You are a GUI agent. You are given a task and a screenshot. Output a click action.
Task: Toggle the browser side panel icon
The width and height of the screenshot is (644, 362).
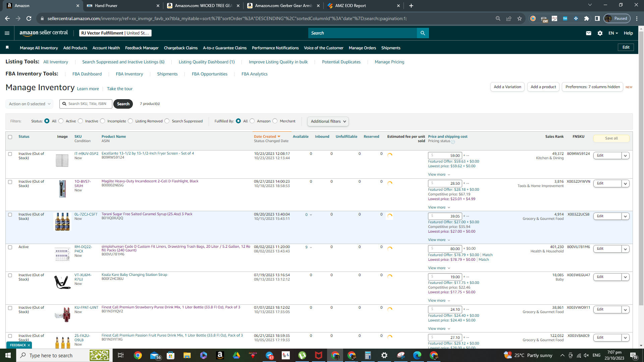[x=597, y=18]
